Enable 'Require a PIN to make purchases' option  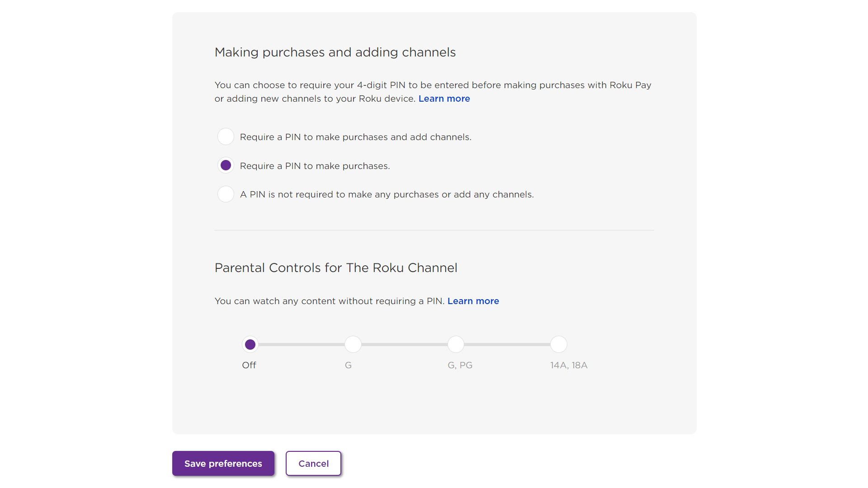pyautogui.click(x=225, y=166)
